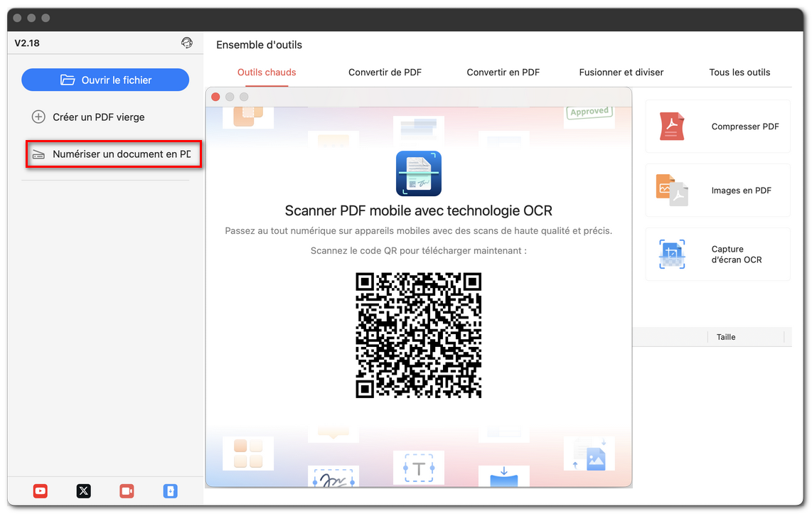Launch Capture d'écran OCR
This screenshot has width=812, height=514.
(717, 254)
